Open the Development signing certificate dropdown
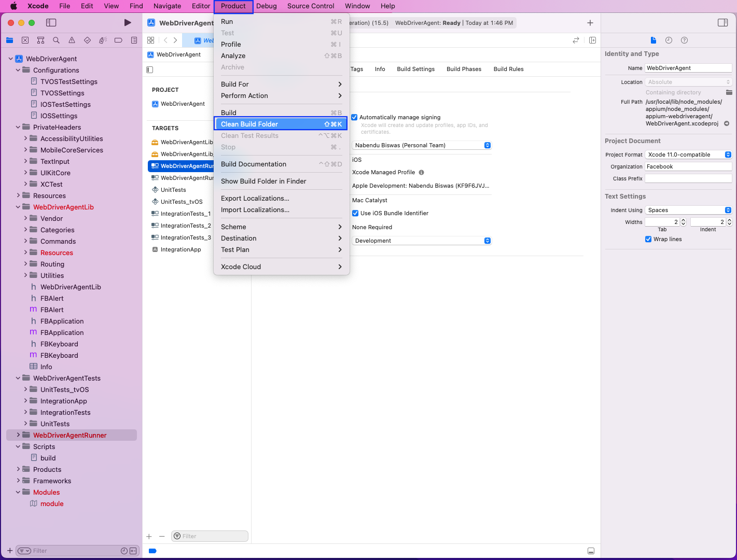The width and height of the screenshot is (737, 560). coord(422,241)
